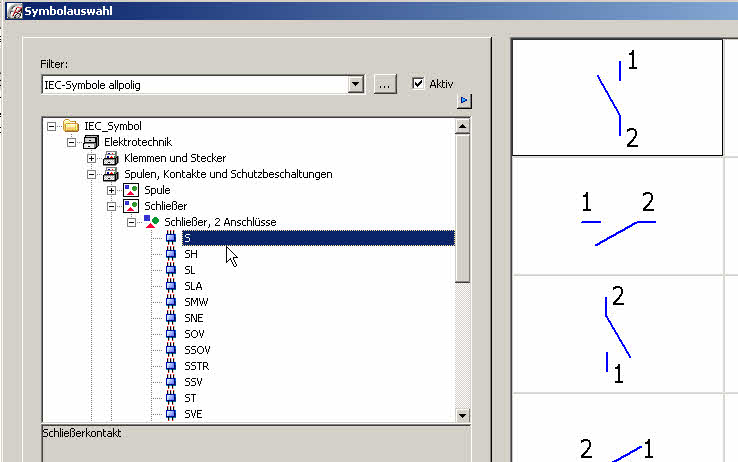Click the Schließer, 2 Anschlüsse shapes icon
This screenshot has height=462, width=738.
tap(151, 222)
